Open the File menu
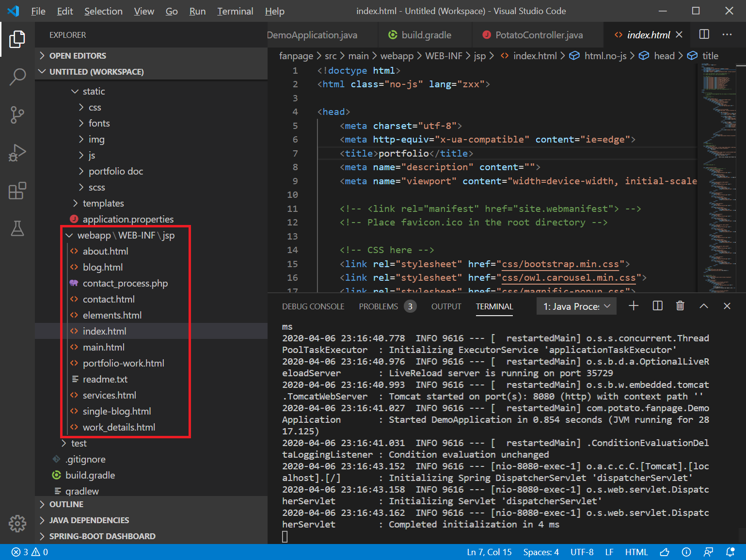This screenshot has height=560, width=746. [38, 11]
